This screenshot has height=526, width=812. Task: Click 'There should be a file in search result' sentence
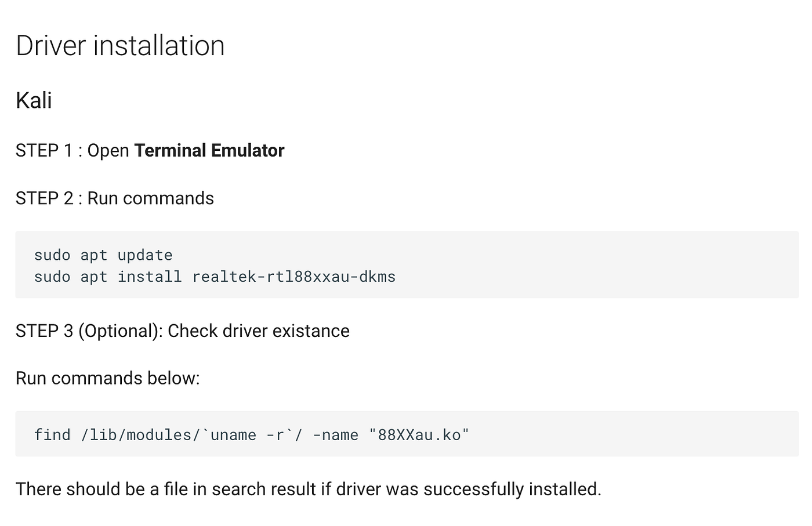309,489
